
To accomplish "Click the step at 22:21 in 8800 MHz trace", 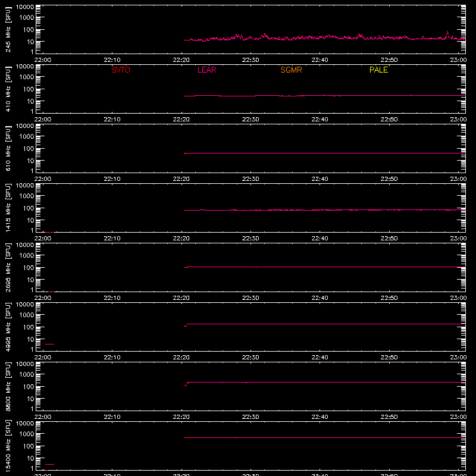I will [x=187, y=384].
